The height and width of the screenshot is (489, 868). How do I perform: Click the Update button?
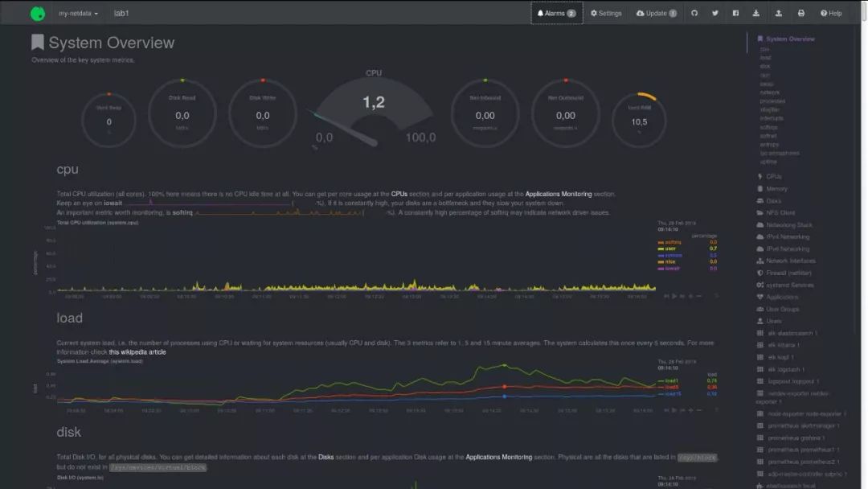[x=657, y=14]
